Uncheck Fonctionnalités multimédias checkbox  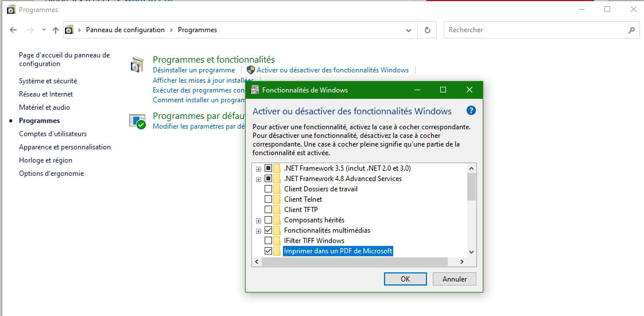click(x=268, y=230)
